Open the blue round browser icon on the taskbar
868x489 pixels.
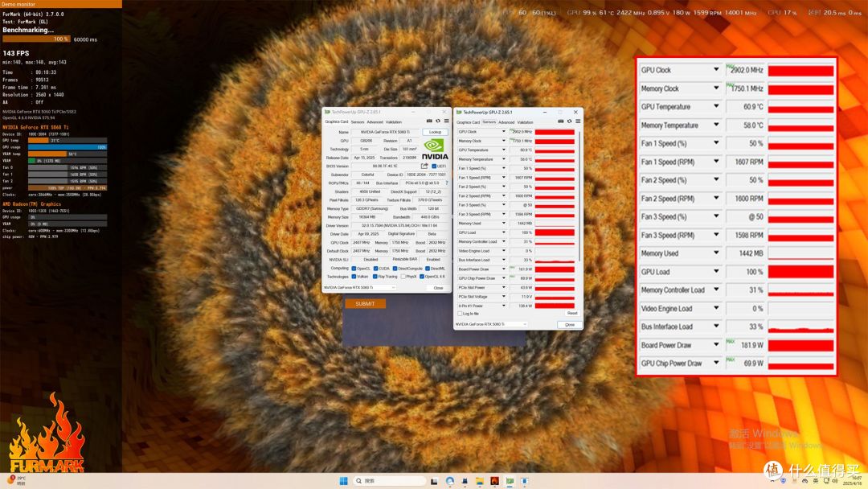(x=449, y=481)
